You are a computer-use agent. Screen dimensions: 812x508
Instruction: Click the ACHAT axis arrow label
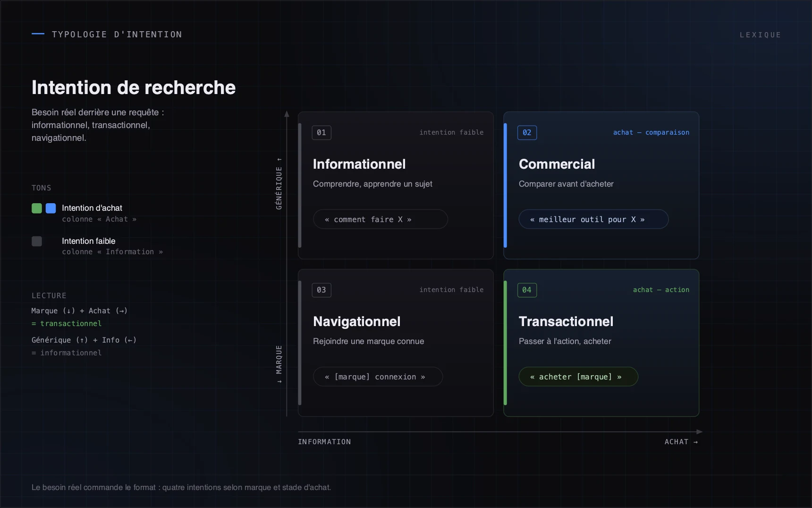[x=681, y=442]
